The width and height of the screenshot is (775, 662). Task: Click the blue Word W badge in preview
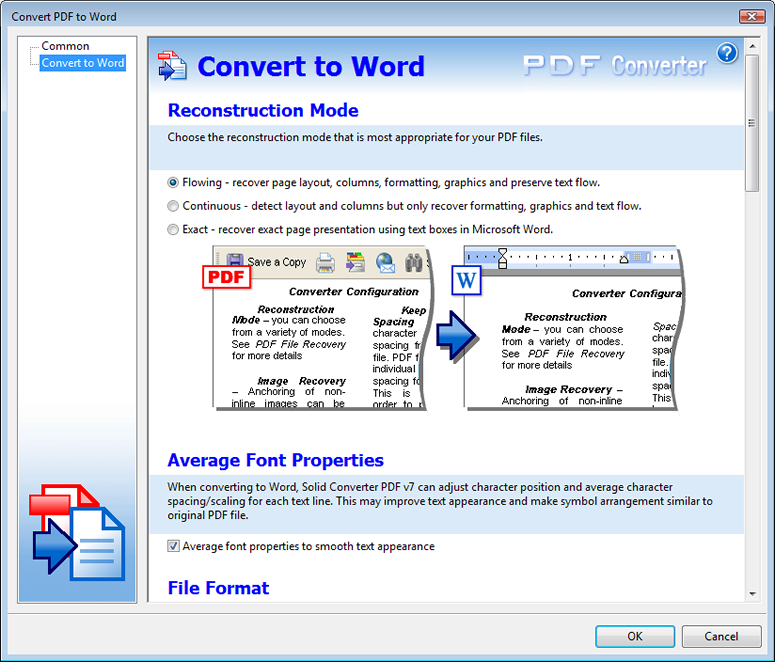coord(466,280)
